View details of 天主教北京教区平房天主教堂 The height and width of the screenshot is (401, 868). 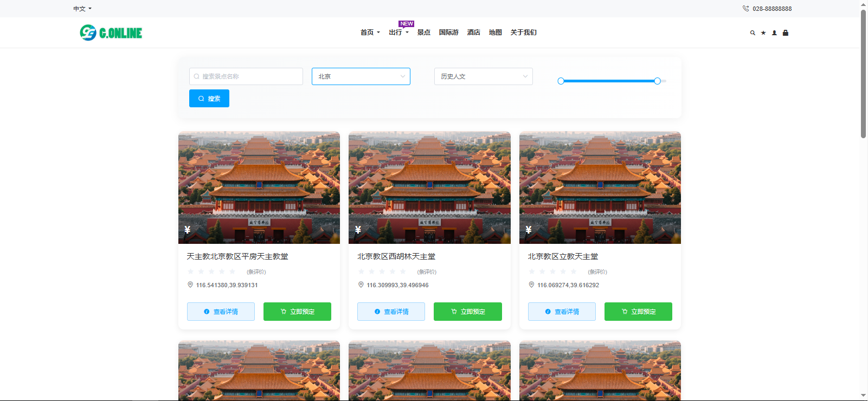click(221, 312)
